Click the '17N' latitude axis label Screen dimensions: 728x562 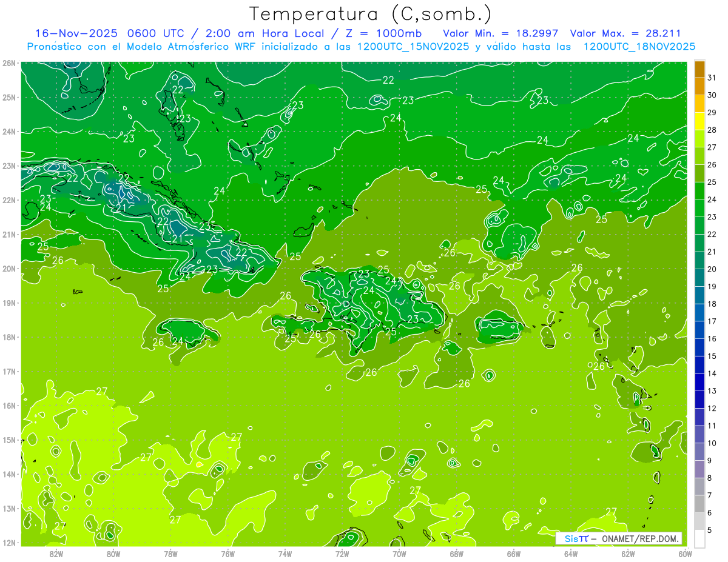(x=9, y=372)
